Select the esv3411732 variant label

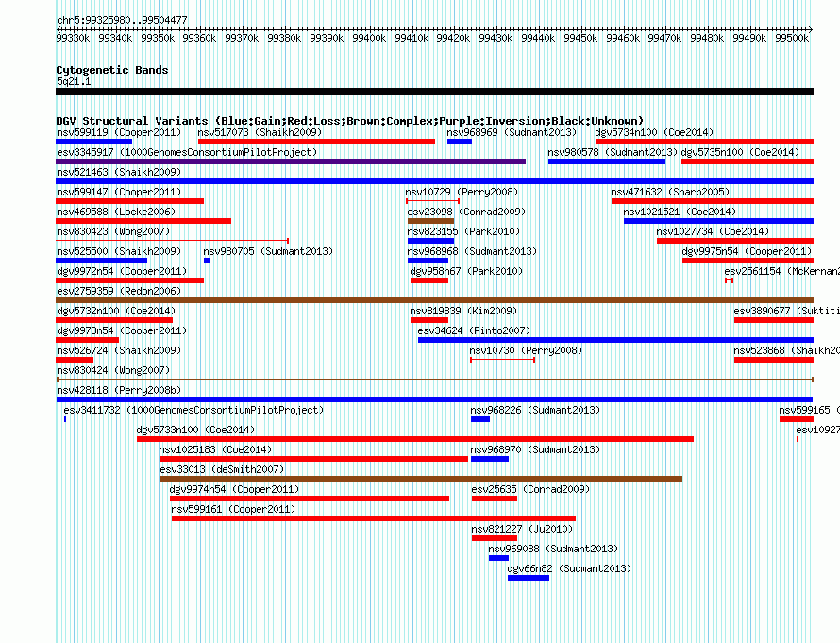click(x=193, y=410)
